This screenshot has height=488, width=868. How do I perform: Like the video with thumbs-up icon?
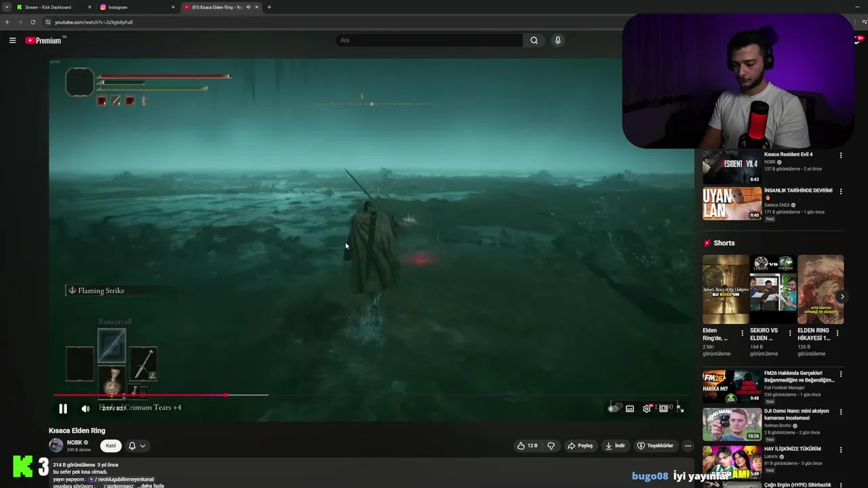[528, 446]
